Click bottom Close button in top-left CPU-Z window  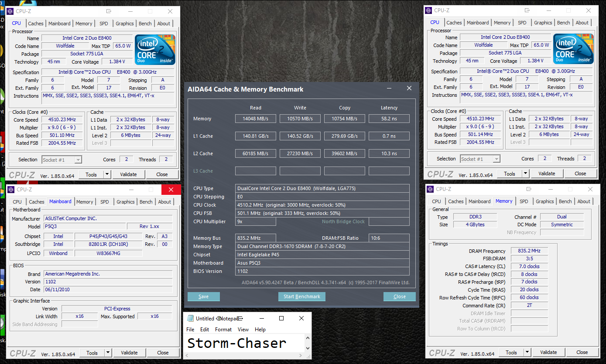[x=162, y=174]
